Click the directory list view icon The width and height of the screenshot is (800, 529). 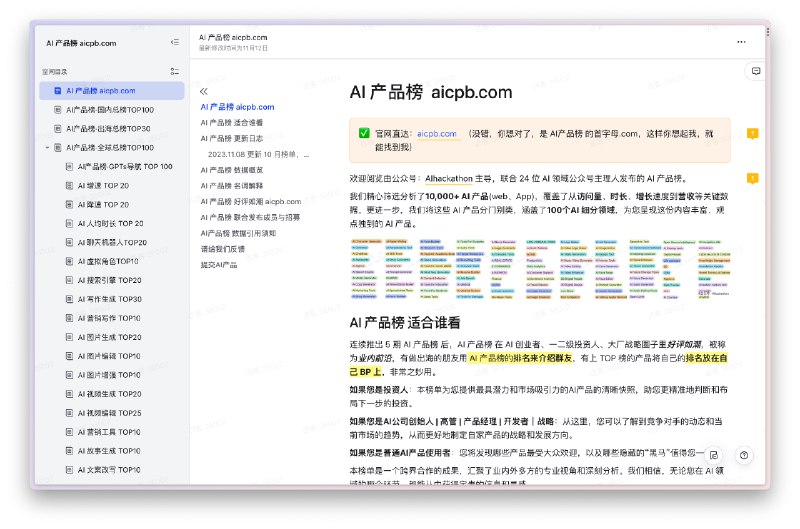[x=175, y=71]
